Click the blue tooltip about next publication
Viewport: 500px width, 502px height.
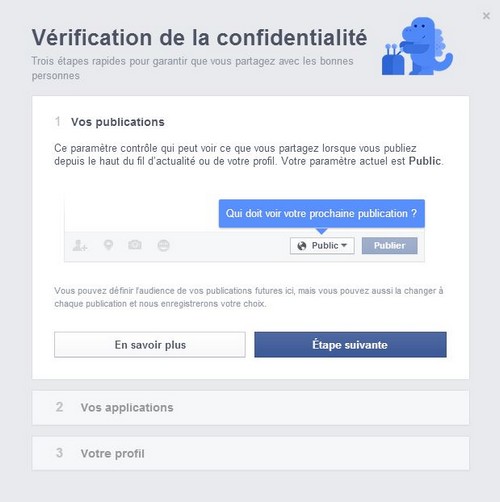click(x=322, y=214)
